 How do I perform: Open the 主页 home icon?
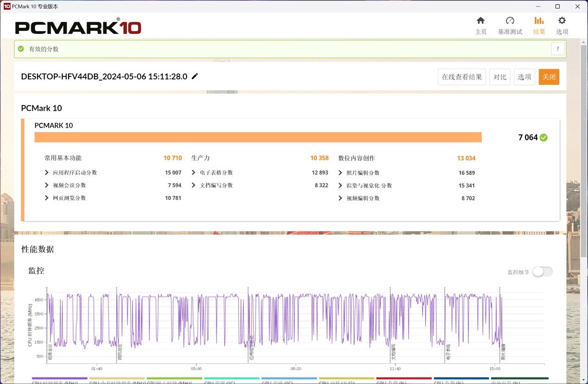[481, 21]
